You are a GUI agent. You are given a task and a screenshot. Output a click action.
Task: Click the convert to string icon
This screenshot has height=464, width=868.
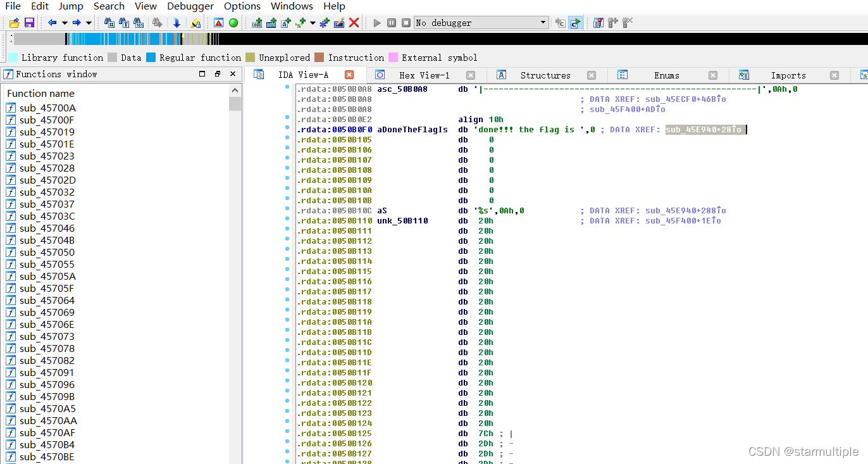(286, 23)
